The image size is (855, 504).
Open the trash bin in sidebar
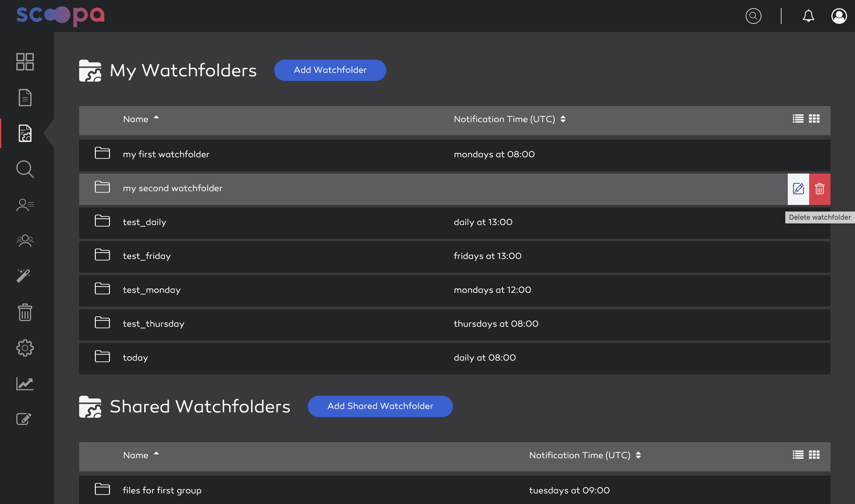point(25,312)
